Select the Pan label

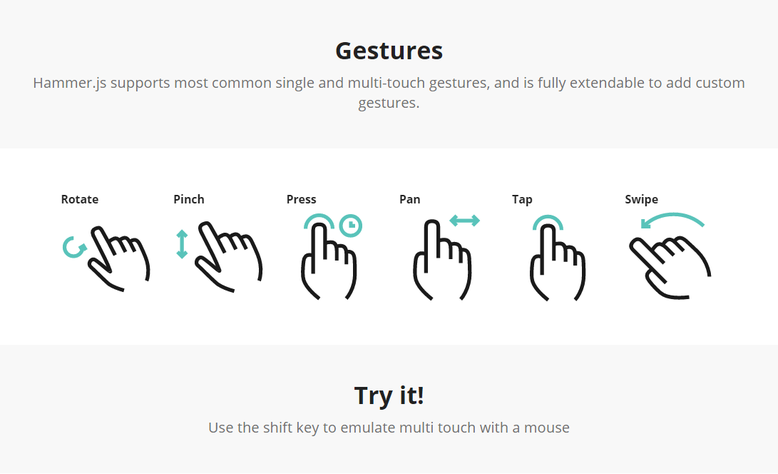tap(410, 199)
